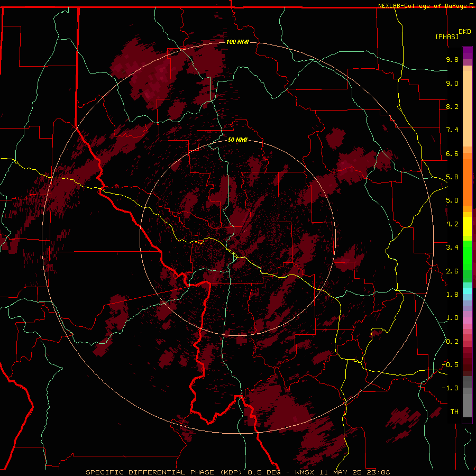This screenshot has height=476, width=476.
Task: Click the 5.0 value on the legend
Action: coord(452,200)
